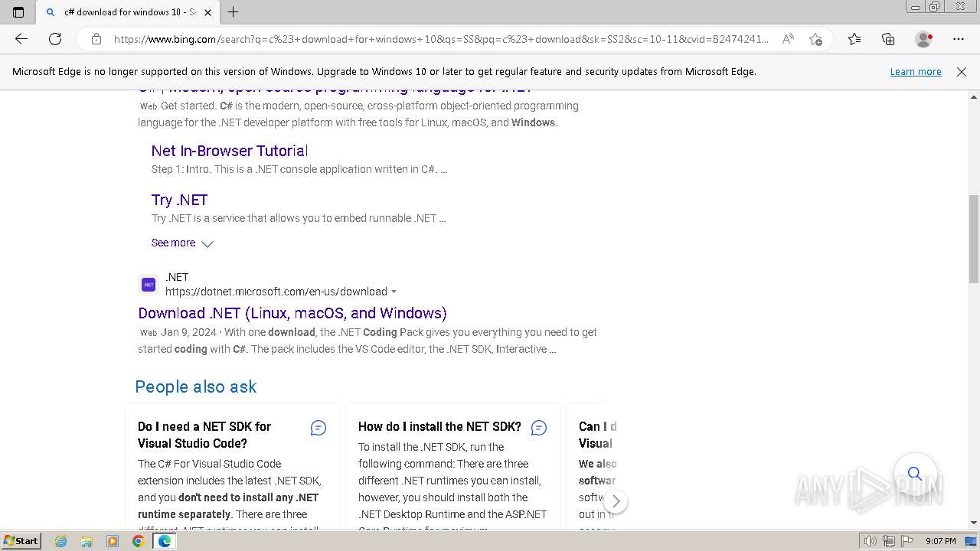This screenshot has height=551, width=980.
Task: Launch Google Chrome from taskbar
Action: 138,541
